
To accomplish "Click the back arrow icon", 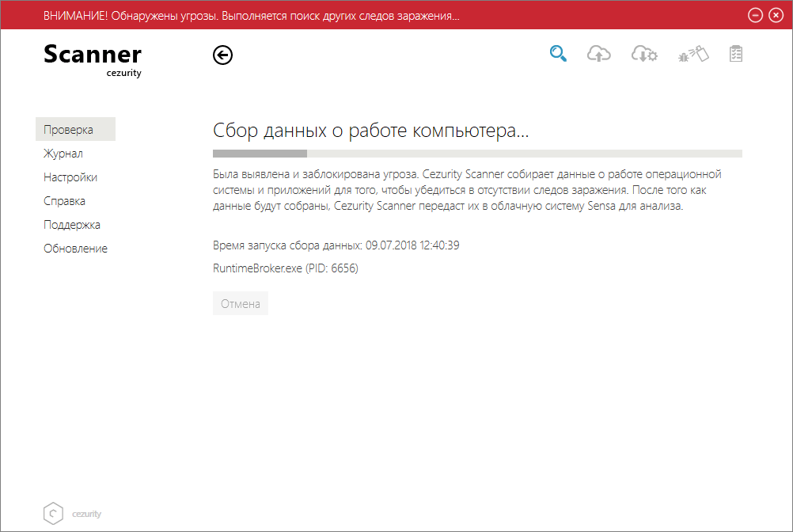I will 222,55.
